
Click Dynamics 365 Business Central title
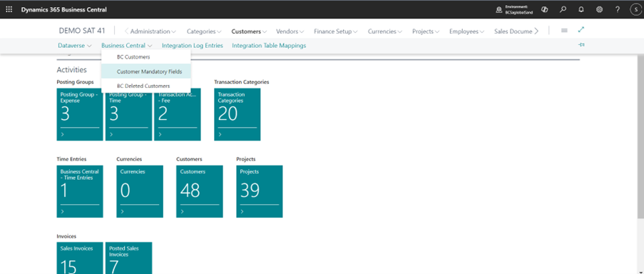click(63, 9)
